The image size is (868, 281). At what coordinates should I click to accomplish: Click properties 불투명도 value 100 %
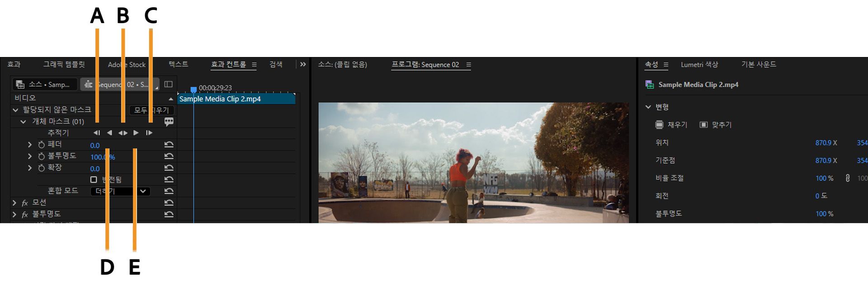(x=824, y=214)
